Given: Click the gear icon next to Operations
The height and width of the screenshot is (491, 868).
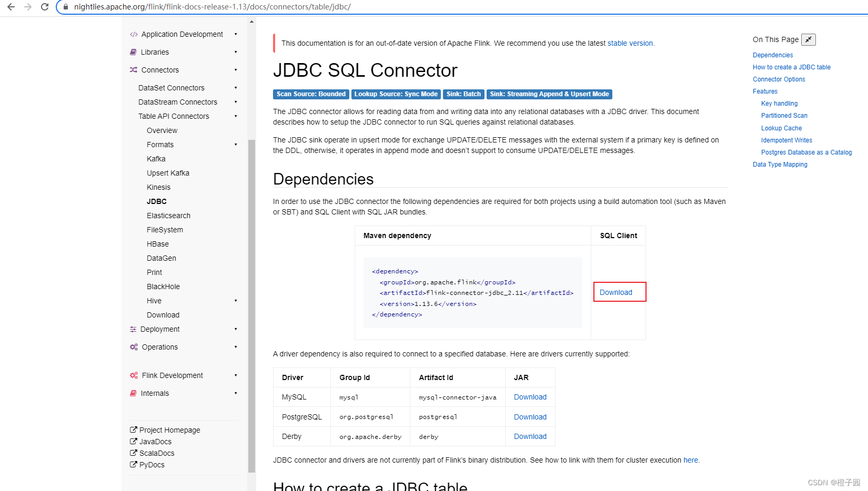Looking at the screenshot, I should coord(133,347).
